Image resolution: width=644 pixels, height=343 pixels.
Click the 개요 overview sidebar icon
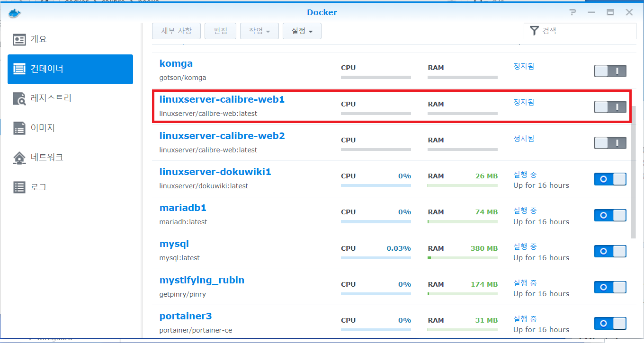pos(19,39)
